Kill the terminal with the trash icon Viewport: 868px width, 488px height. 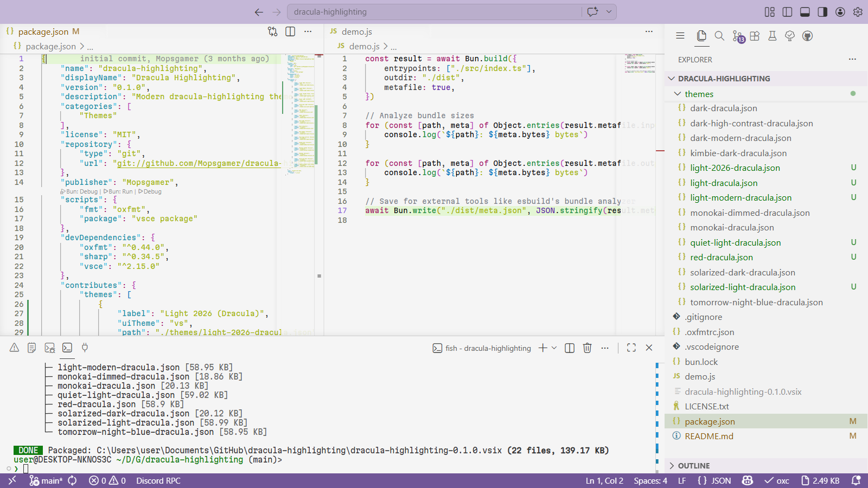pos(587,348)
